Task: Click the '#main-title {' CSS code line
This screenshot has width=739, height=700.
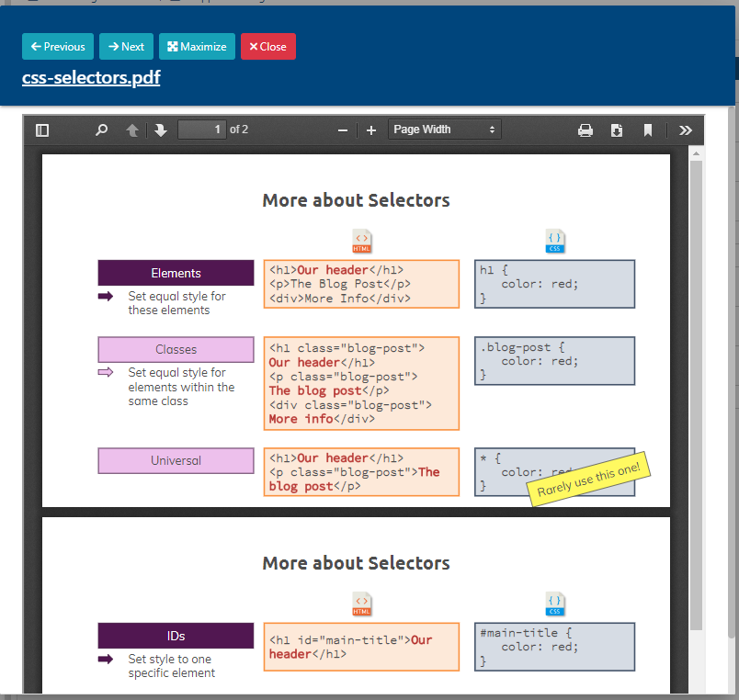Action: click(x=526, y=633)
